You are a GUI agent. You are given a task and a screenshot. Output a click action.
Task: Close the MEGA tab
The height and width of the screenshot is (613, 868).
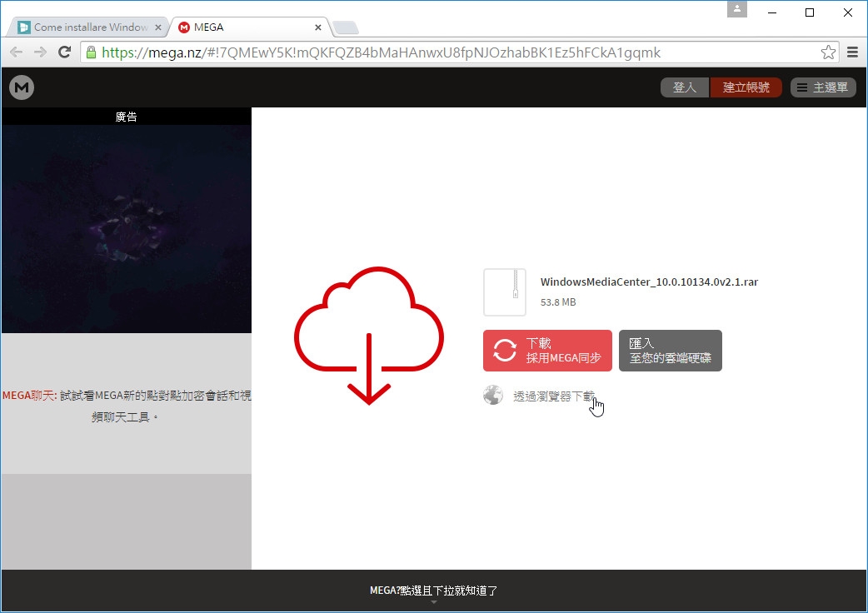coord(317,27)
